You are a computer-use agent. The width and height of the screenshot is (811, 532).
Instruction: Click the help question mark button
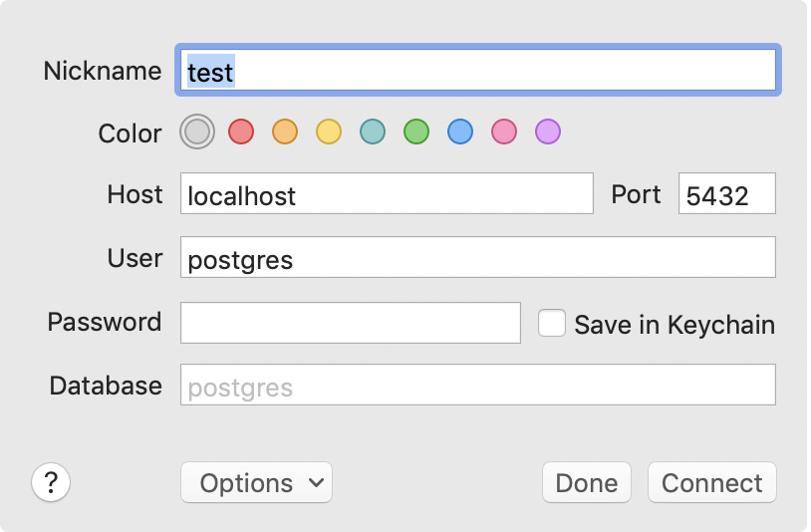[51, 483]
